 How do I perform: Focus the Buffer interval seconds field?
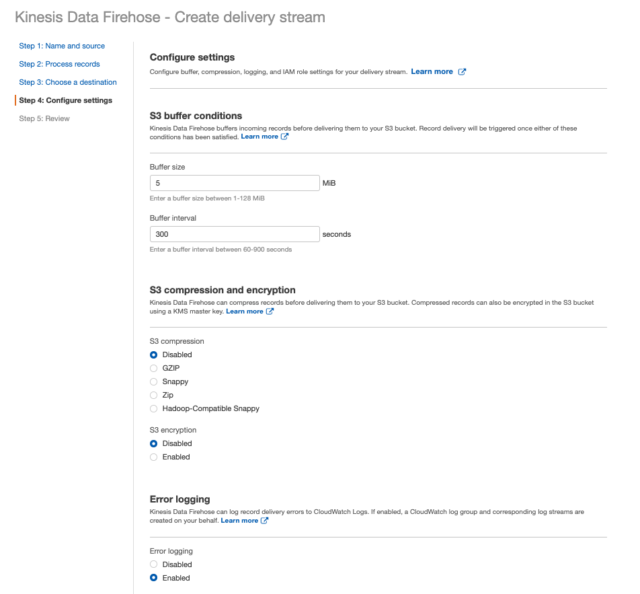pos(235,234)
